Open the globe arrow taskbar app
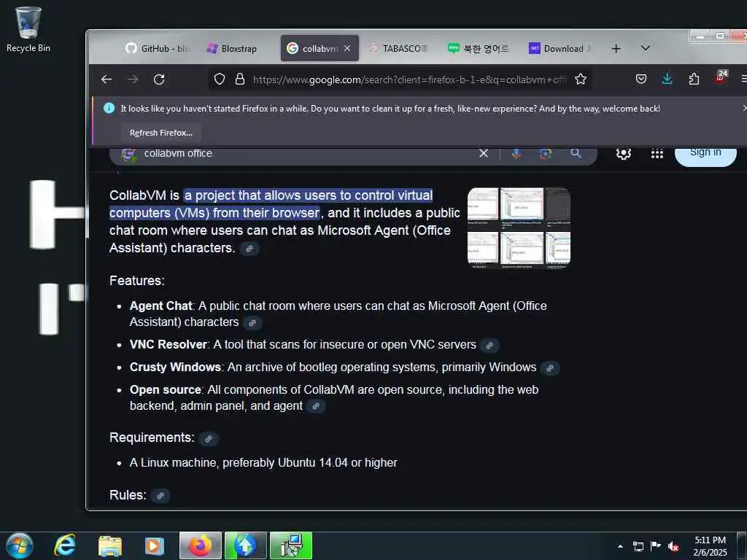747x560 pixels. click(245, 545)
